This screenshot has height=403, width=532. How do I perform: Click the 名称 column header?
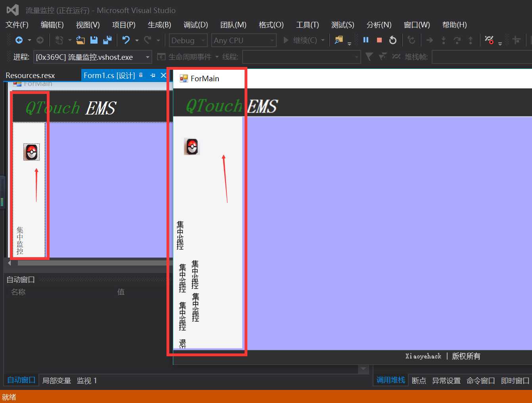click(x=18, y=292)
